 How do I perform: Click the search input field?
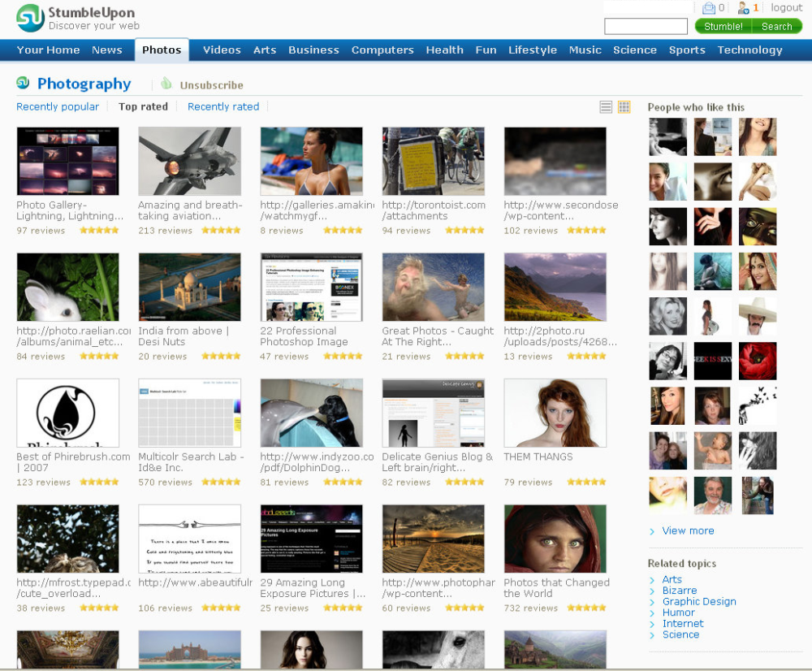[x=646, y=27]
